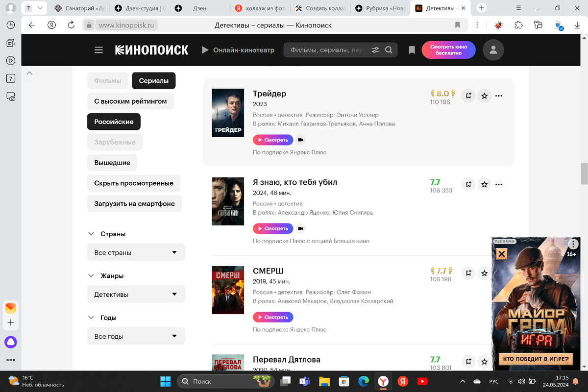588x392 pixels.
Task: Open the Все годы dropdown
Action: 136,336
